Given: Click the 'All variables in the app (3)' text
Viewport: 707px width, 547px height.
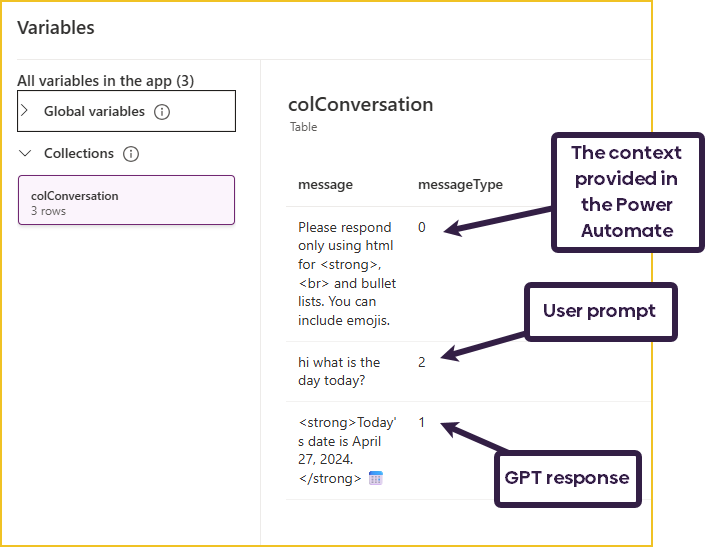Looking at the screenshot, I should point(105,80).
